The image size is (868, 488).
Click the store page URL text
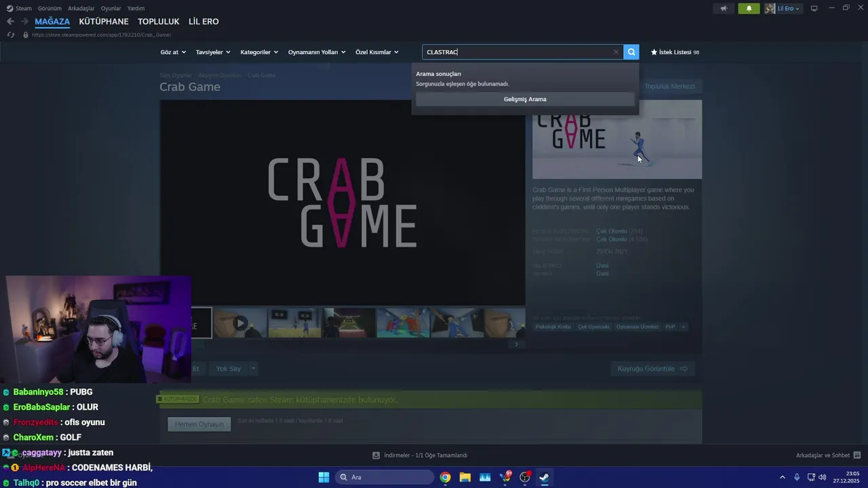[101, 35]
